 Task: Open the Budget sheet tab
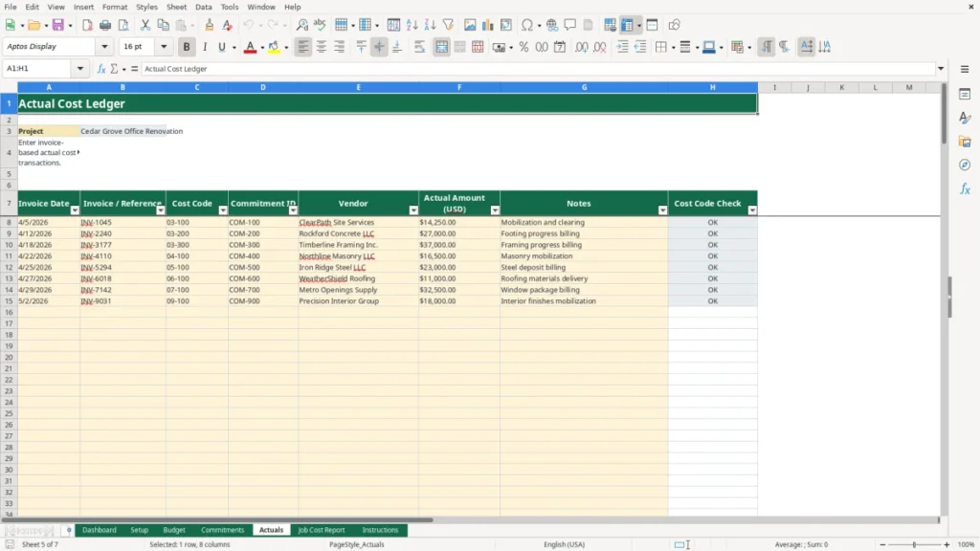174,530
